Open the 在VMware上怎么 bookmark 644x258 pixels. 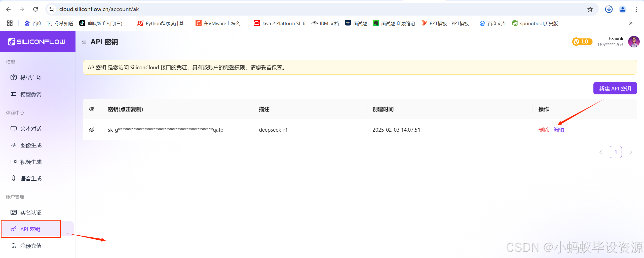tap(220, 23)
